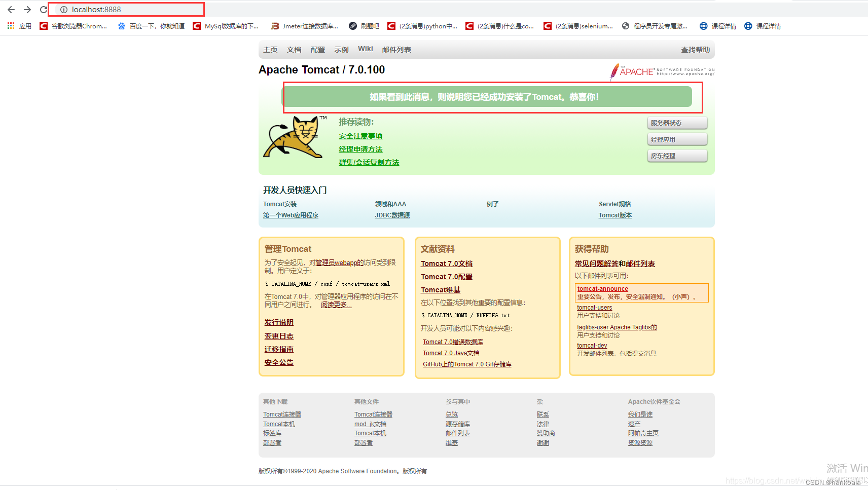Image resolution: width=868 pixels, height=490 pixels.
Task: Open the mod_jk文档 footer link
Action: pyautogui.click(x=370, y=424)
